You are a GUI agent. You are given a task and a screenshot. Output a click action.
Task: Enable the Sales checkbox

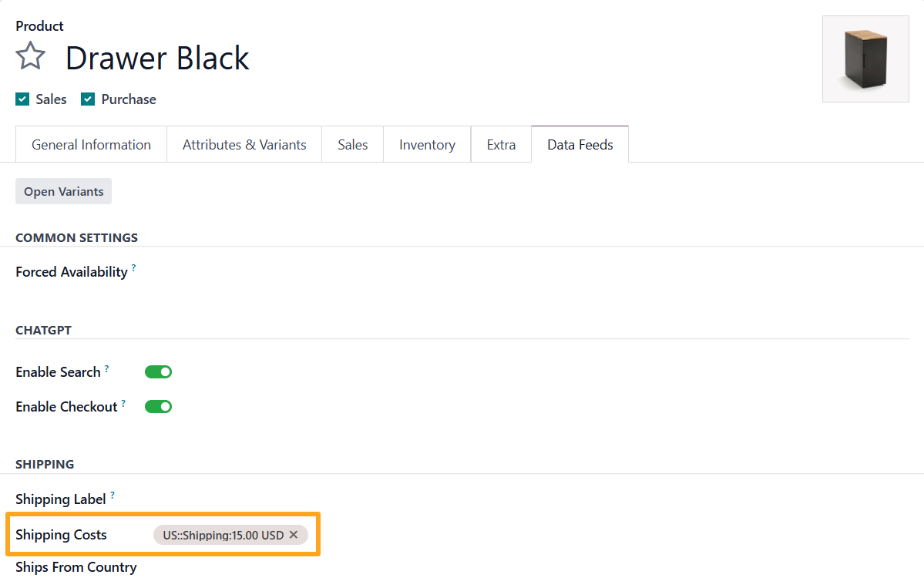click(x=22, y=99)
